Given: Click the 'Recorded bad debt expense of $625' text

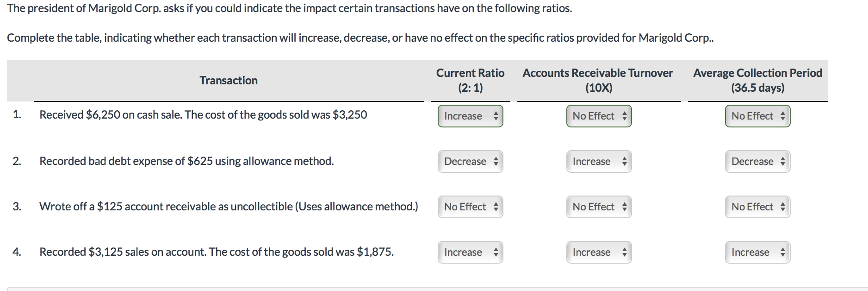Looking at the screenshot, I should point(186,161).
